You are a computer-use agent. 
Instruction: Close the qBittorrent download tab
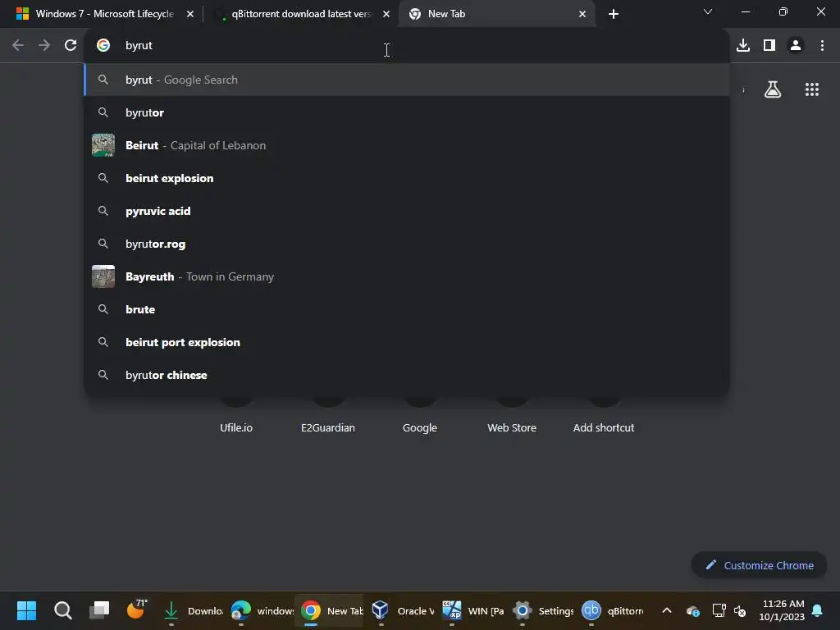pyautogui.click(x=386, y=14)
